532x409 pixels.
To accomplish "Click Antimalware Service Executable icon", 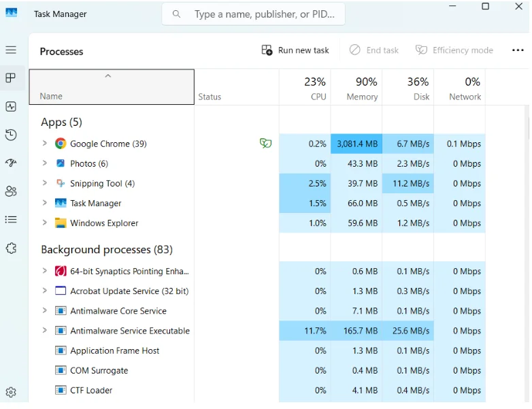I will [x=61, y=331].
